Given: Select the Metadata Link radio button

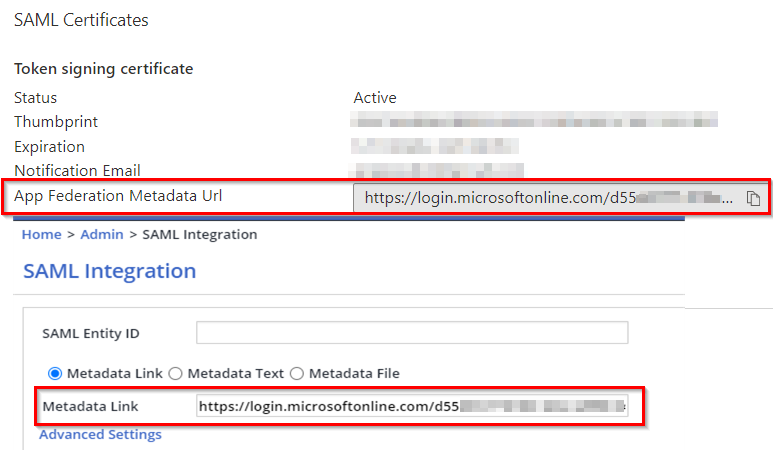Looking at the screenshot, I should click(55, 373).
